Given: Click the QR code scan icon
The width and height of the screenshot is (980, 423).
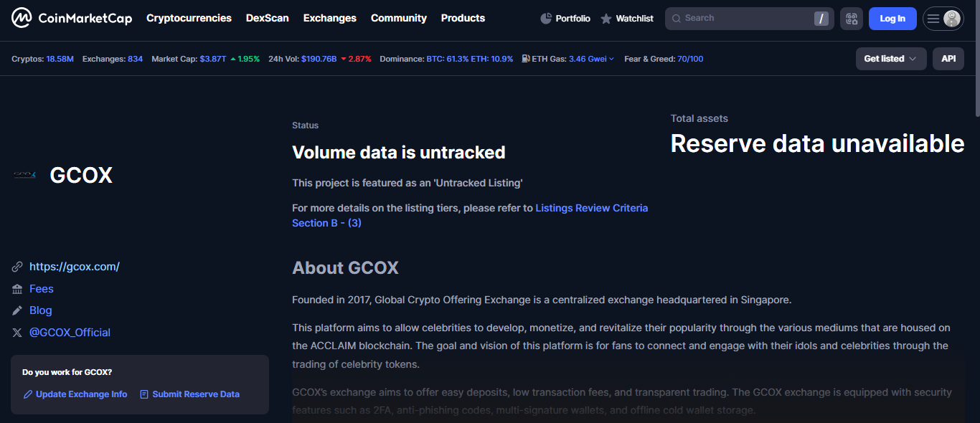Looking at the screenshot, I should (x=851, y=19).
